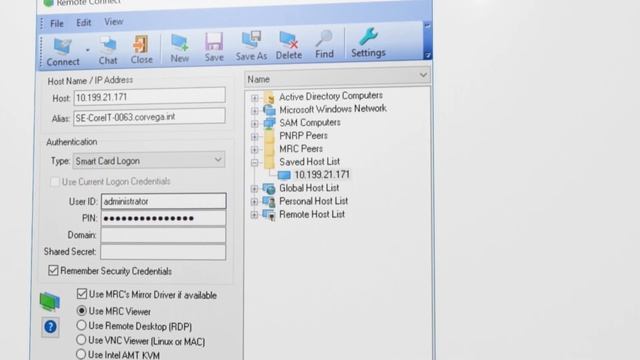Select Active Directory Computers tree item
640x360 pixels.
pos(331,96)
